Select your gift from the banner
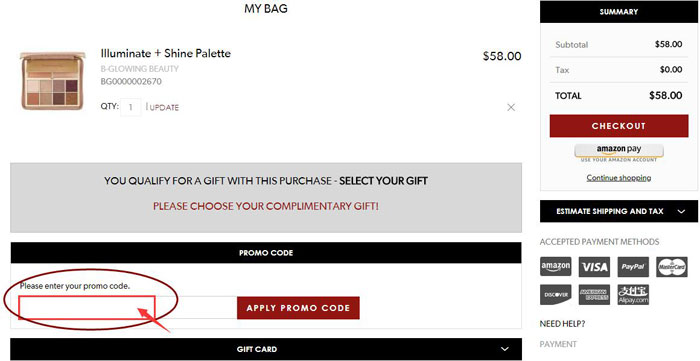 [x=383, y=181]
